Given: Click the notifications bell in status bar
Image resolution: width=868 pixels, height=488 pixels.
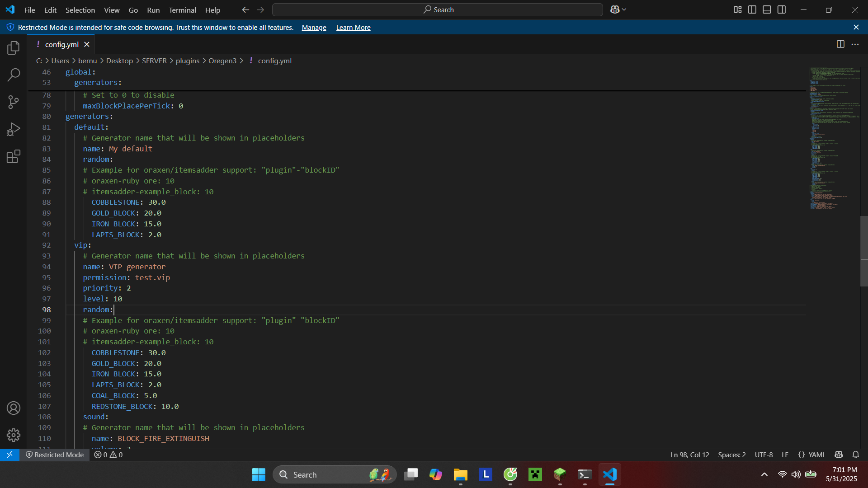Looking at the screenshot, I should 855,455.
